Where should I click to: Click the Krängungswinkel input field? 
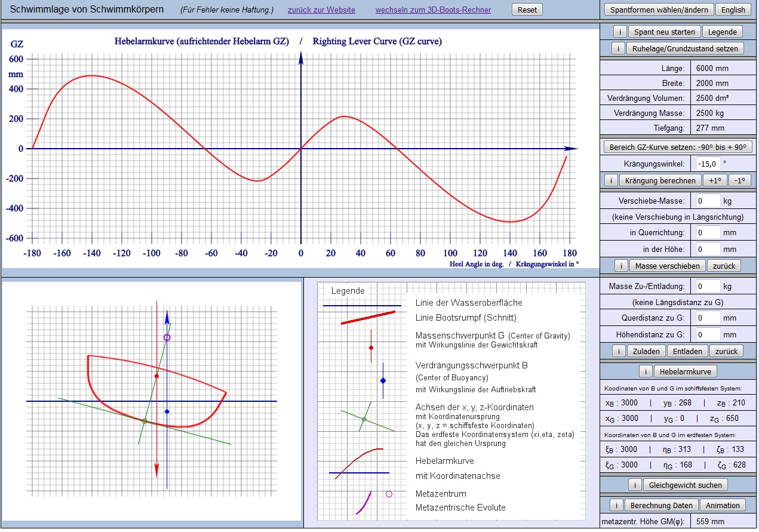coord(708,163)
